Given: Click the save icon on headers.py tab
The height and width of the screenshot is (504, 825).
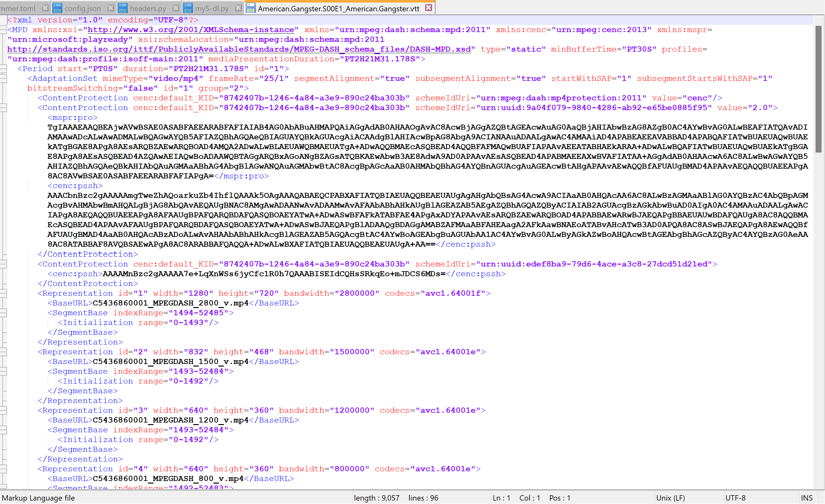Looking at the screenshot, I should 123,8.
